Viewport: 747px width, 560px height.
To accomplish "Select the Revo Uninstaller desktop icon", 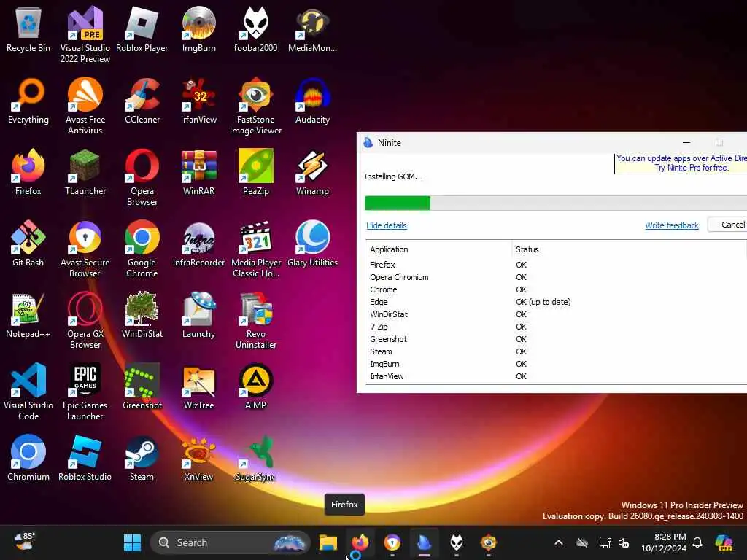I will point(256,320).
